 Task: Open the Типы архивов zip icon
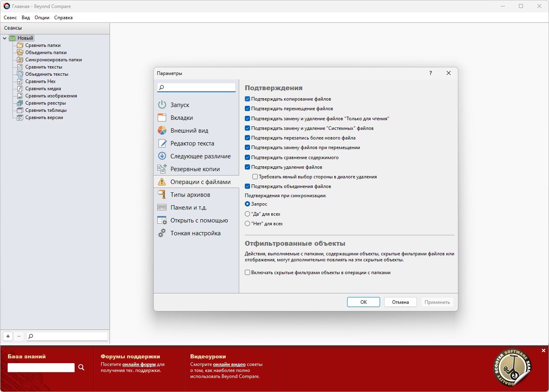coord(162,194)
